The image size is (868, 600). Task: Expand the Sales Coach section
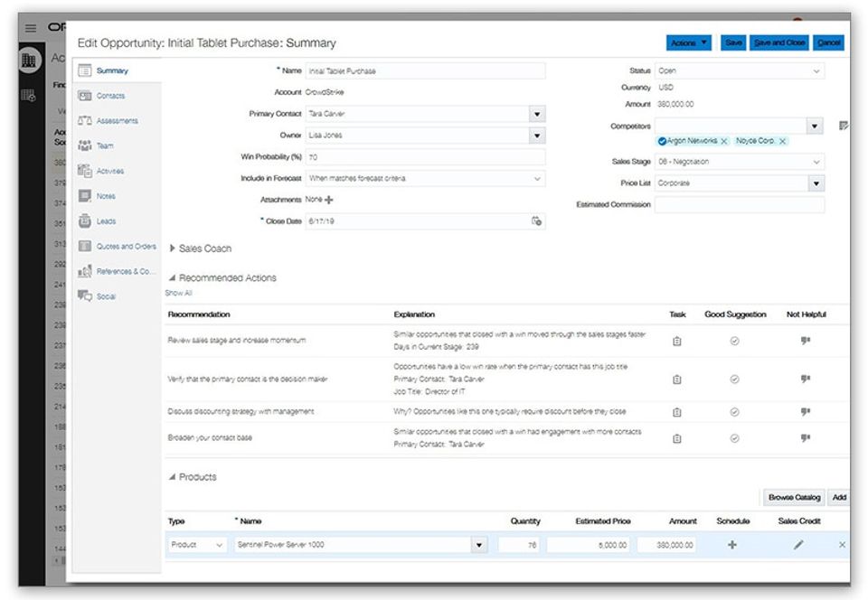[x=172, y=248]
